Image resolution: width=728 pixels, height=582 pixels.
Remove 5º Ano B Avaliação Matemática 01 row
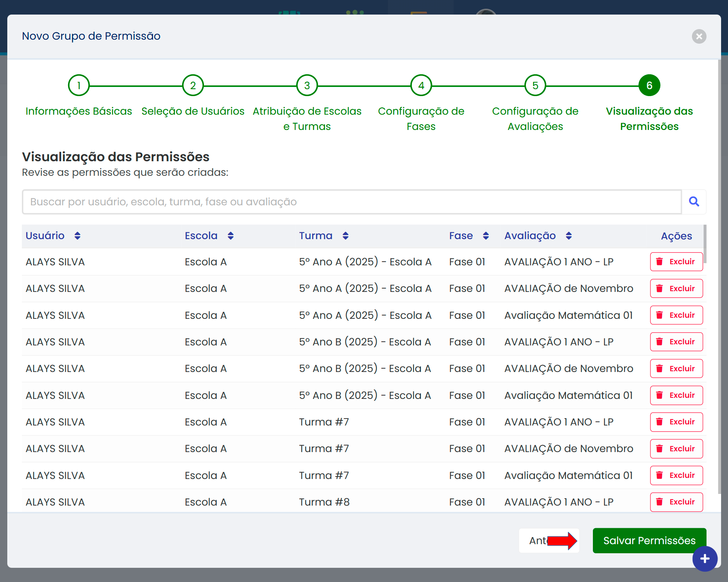point(676,395)
